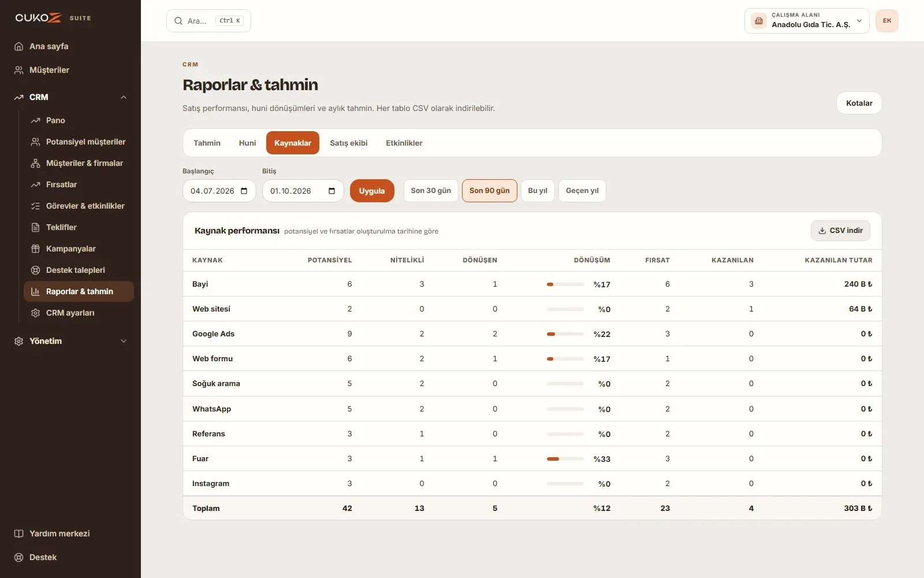Image resolution: width=924 pixels, height=578 pixels.
Task: Open the Destek talepleri lifebuoy icon
Action: [35, 270]
